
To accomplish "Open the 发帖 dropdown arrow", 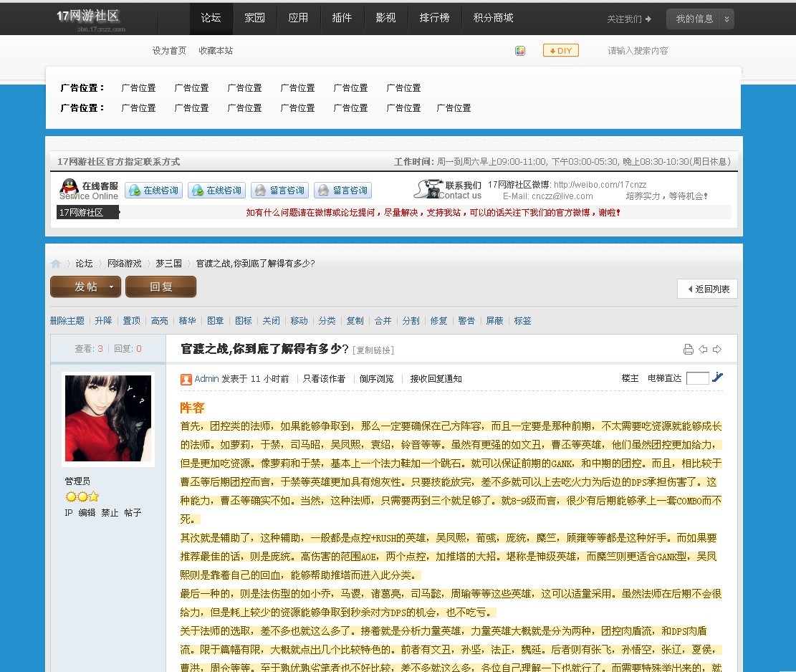I will pyautogui.click(x=111, y=287).
